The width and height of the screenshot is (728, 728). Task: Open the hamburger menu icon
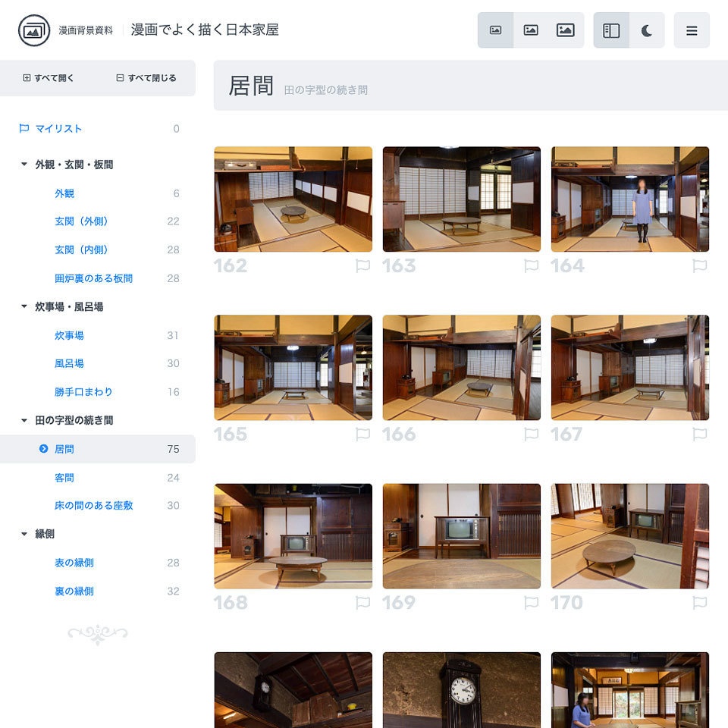[x=692, y=30]
